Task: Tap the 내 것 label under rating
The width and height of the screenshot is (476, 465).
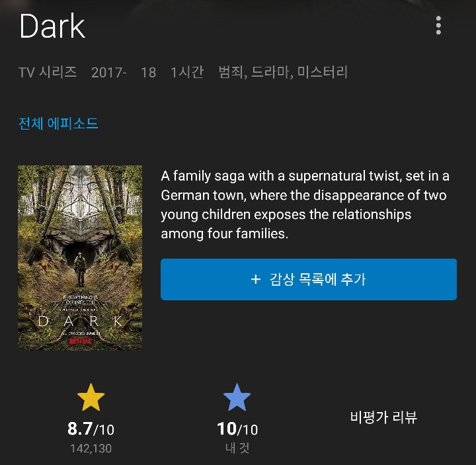Action: click(237, 448)
